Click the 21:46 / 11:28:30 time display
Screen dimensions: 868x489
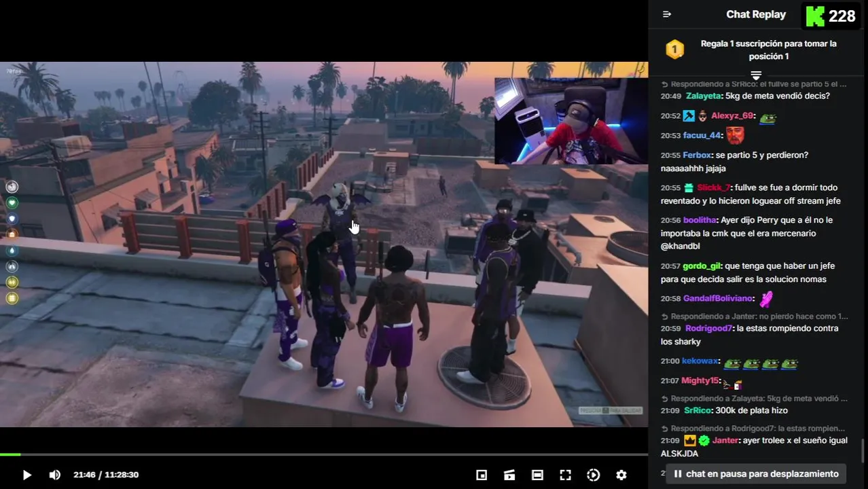(x=106, y=475)
